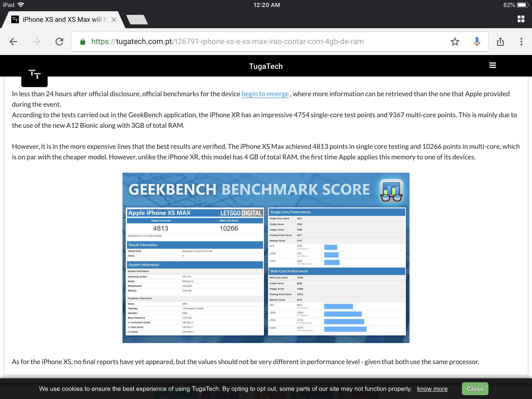Screen dimensions: 532x399
Task: Close the iPhone XS tab
Action: [114, 20]
